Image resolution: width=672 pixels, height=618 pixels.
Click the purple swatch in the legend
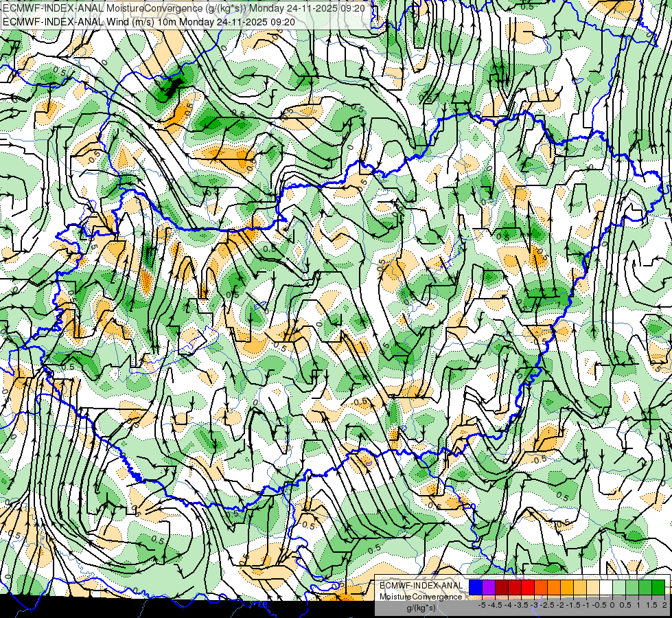489,587
